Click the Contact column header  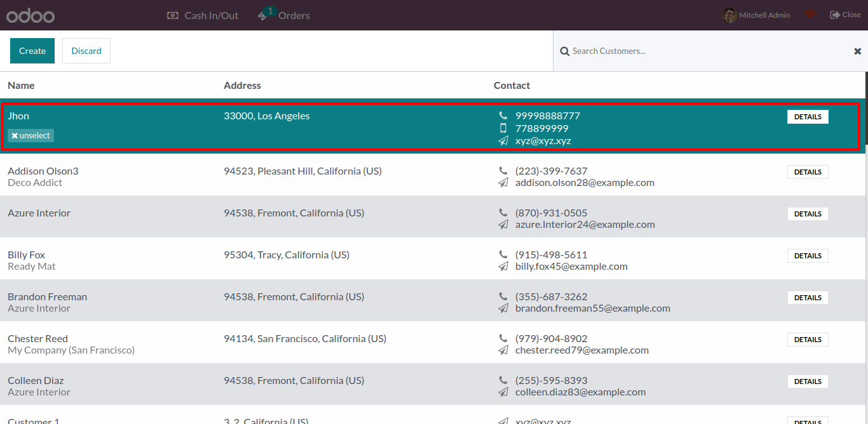(x=512, y=85)
